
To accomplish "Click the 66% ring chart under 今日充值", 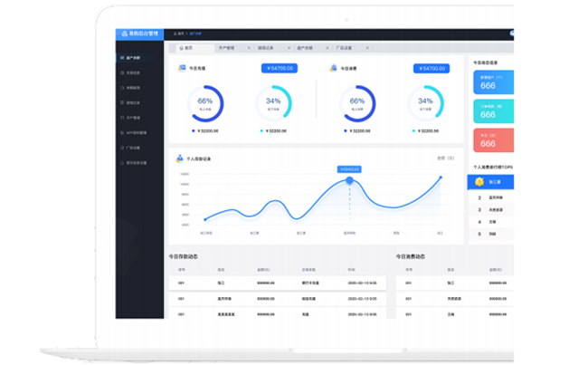I will pyautogui.click(x=204, y=102).
